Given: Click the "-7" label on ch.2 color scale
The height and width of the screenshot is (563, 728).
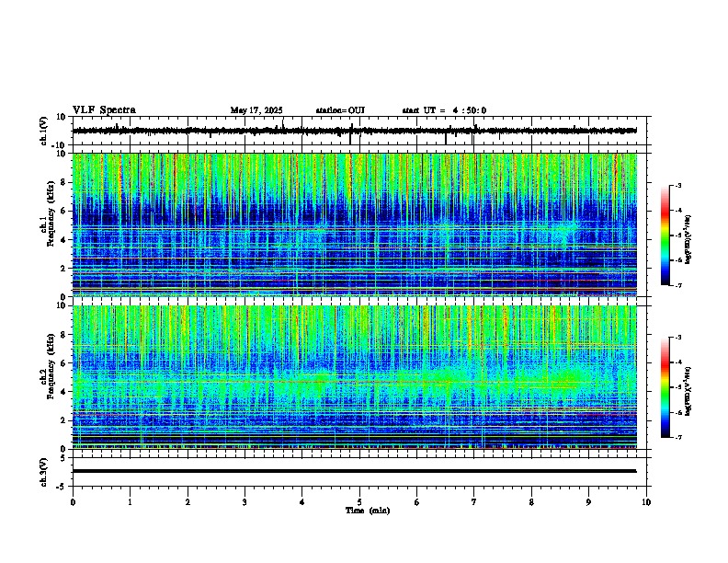Looking at the screenshot, I should [x=678, y=438].
